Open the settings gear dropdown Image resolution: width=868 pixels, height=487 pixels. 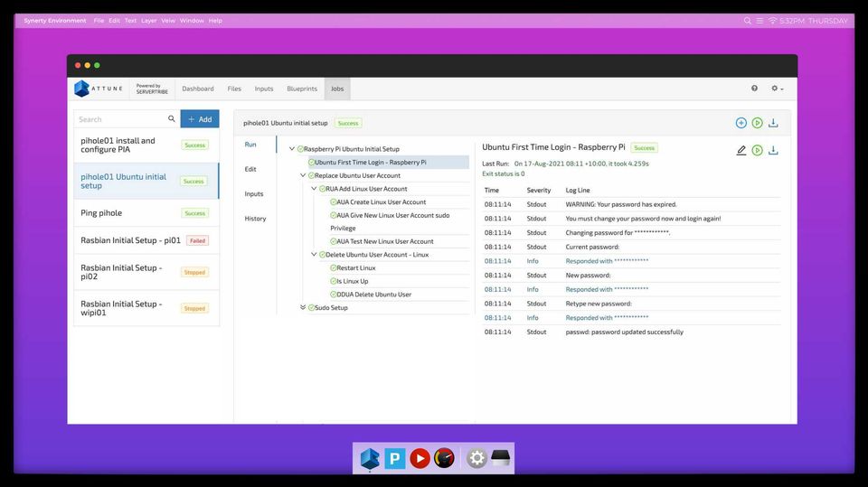click(777, 89)
